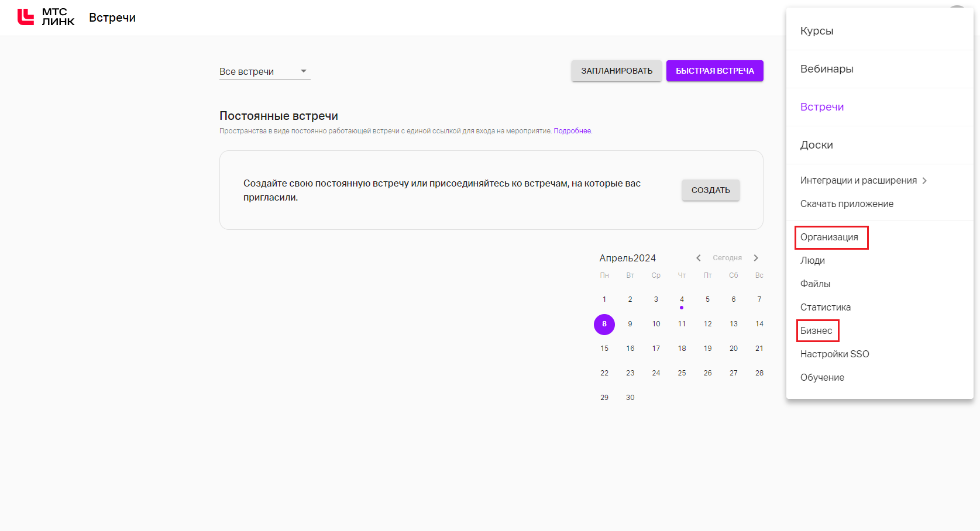Select date 27 in calendar
The height and width of the screenshot is (531, 980).
[734, 373]
